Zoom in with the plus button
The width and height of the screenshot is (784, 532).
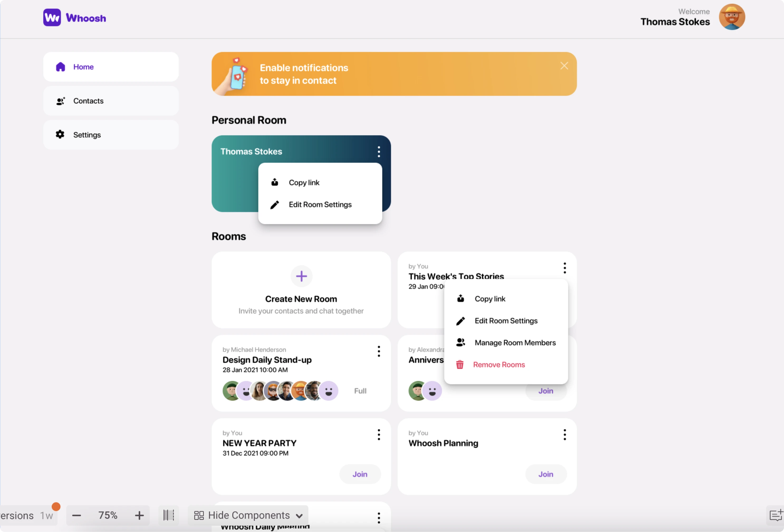tap(139, 515)
